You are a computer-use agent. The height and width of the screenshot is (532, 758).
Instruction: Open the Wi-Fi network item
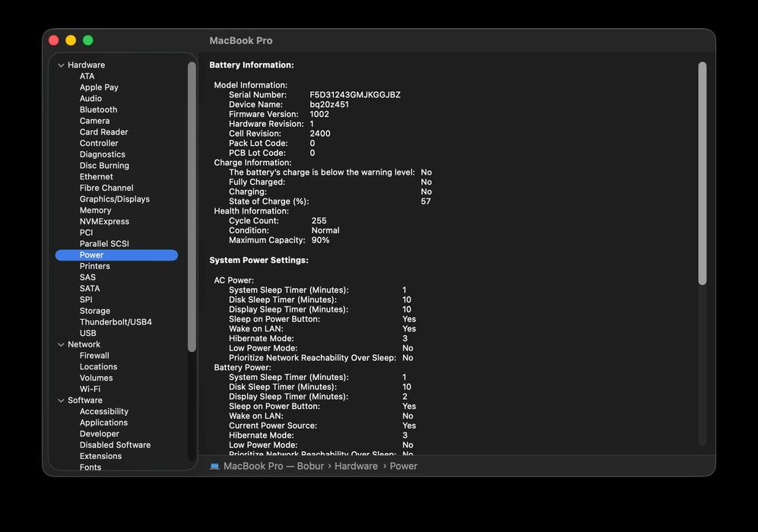pyautogui.click(x=90, y=389)
